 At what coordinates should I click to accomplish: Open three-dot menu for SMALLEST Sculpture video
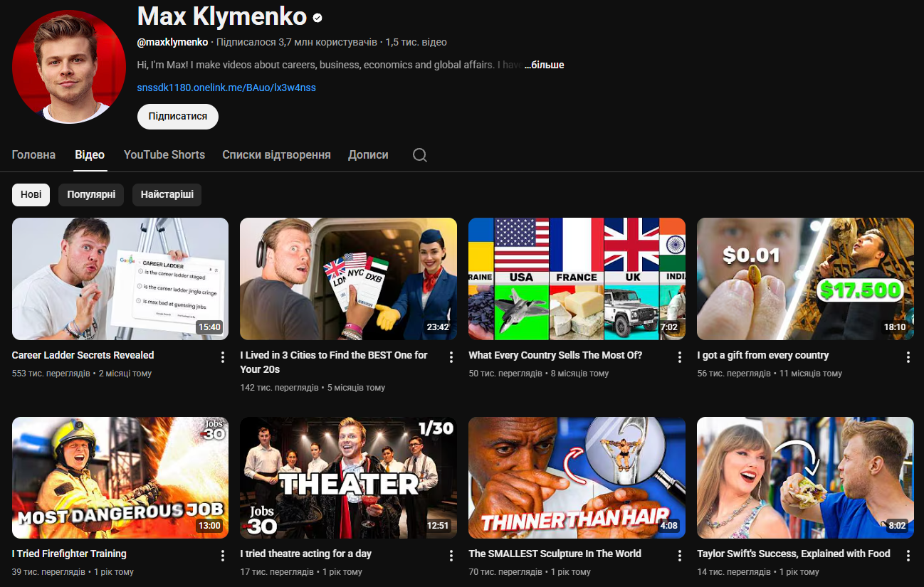coord(680,556)
